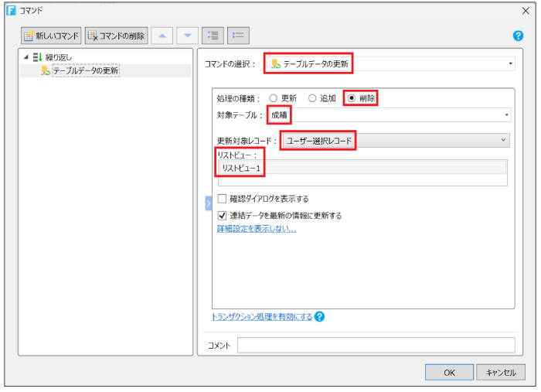Open help icon next to transaction link
Viewport: 541px width, 392px height.
(319, 316)
